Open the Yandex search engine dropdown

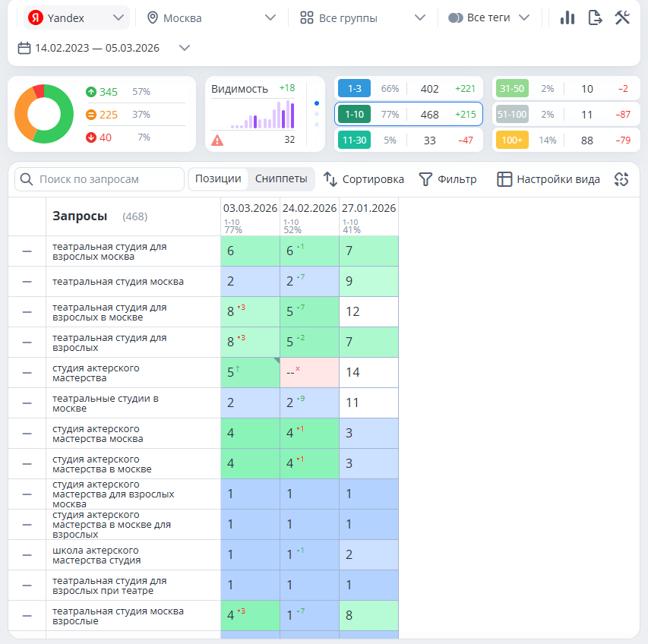click(x=77, y=17)
